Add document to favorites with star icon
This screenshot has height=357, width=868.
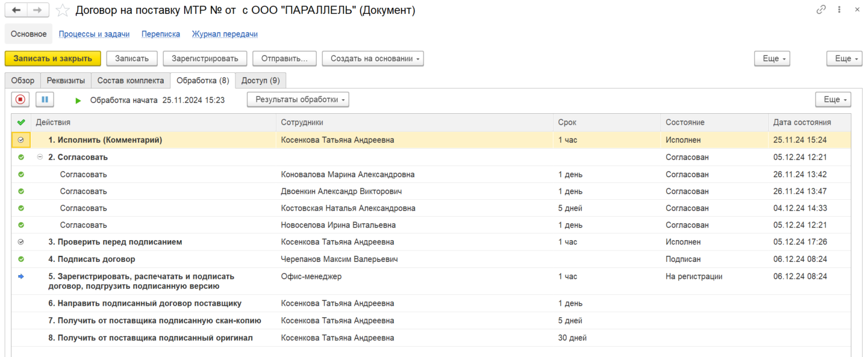point(62,10)
